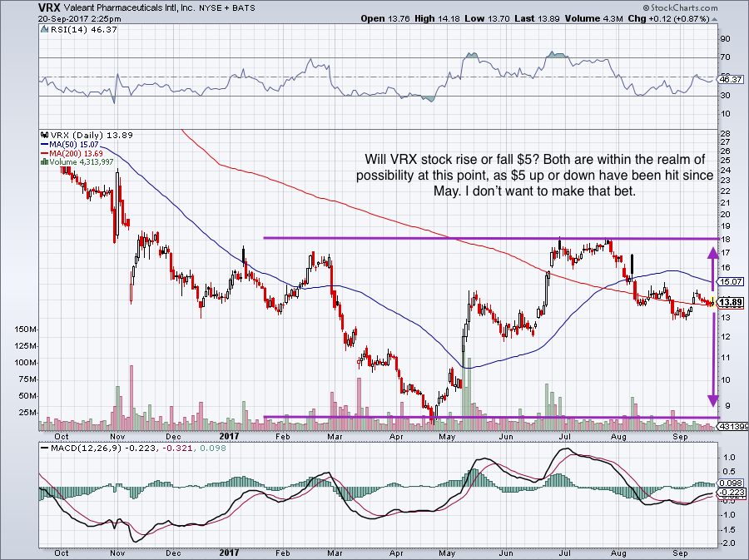
Task: Click the -0.321 signal value in MACD legend
Action: coord(177,448)
